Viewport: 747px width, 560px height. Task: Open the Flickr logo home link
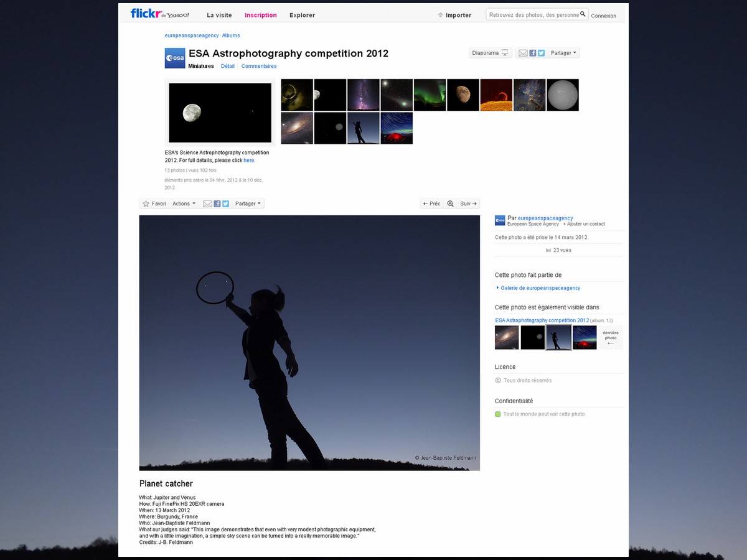coord(160,14)
